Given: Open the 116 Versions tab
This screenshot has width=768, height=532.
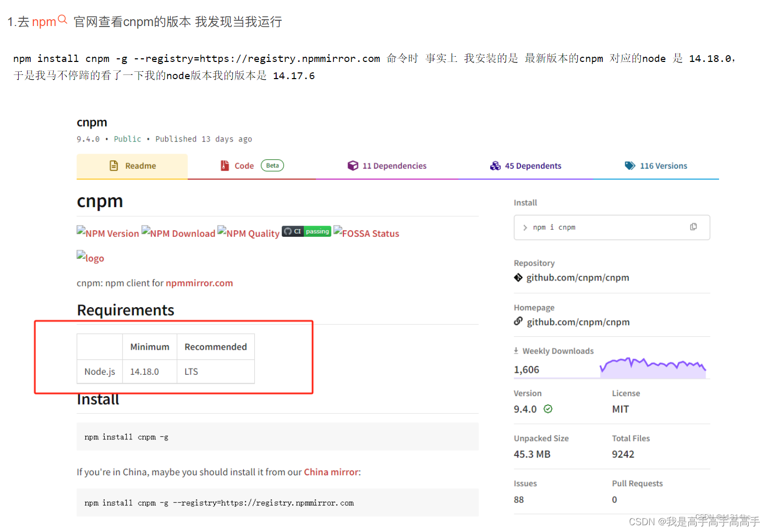Looking at the screenshot, I should pyautogui.click(x=663, y=166).
